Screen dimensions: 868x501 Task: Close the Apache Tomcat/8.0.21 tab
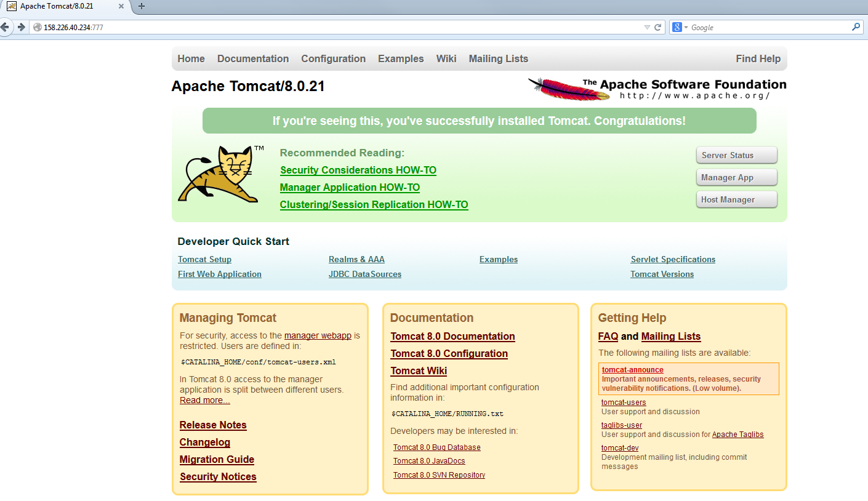(x=121, y=6)
